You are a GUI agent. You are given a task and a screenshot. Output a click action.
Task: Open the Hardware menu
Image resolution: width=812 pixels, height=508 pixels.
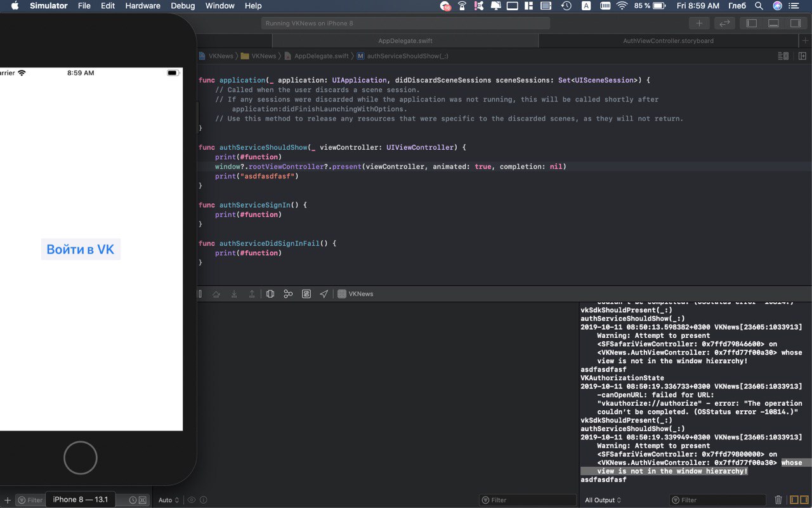click(143, 6)
